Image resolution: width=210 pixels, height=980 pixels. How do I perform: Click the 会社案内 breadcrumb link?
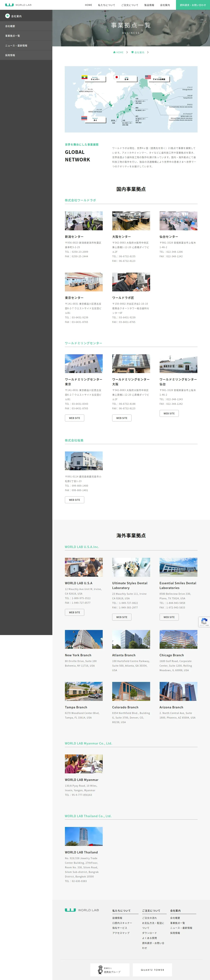[140, 52]
